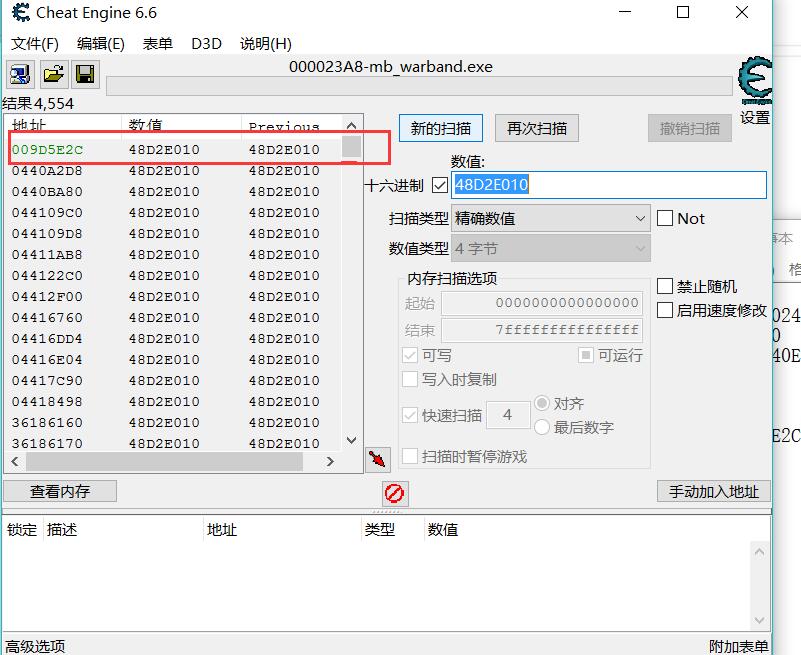The width and height of the screenshot is (801, 655).
Task: Select the address row 044109C0
Action: tap(174, 213)
